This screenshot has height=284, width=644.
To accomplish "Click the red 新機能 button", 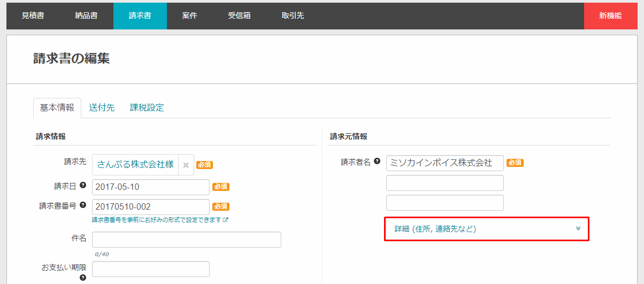I will click(x=610, y=16).
